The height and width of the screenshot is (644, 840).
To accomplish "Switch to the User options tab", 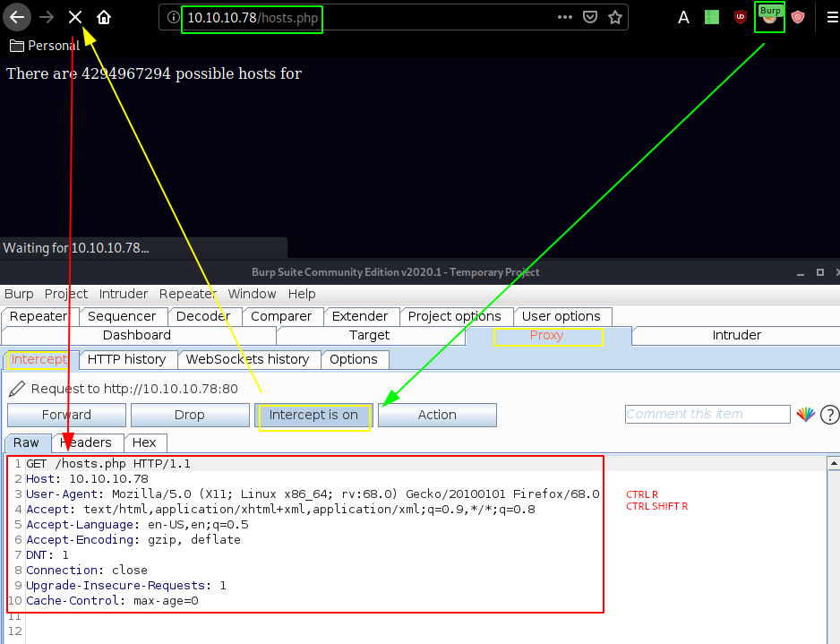I will (x=561, y=316).
